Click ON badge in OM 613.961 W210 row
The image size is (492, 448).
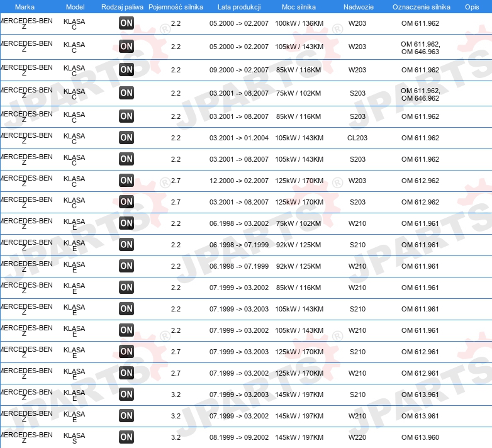point(126,416)
